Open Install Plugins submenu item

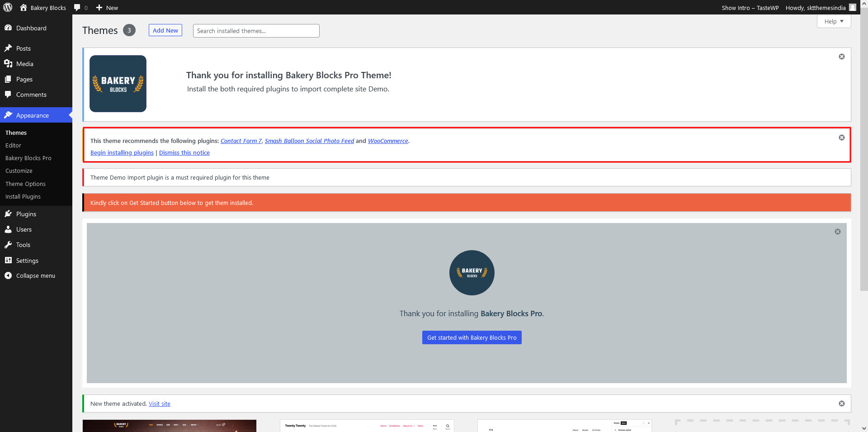[23, 197]
